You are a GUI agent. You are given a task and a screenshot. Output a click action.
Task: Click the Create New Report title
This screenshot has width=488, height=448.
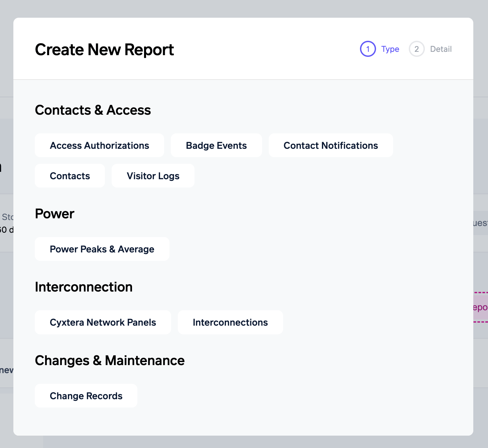104,50
